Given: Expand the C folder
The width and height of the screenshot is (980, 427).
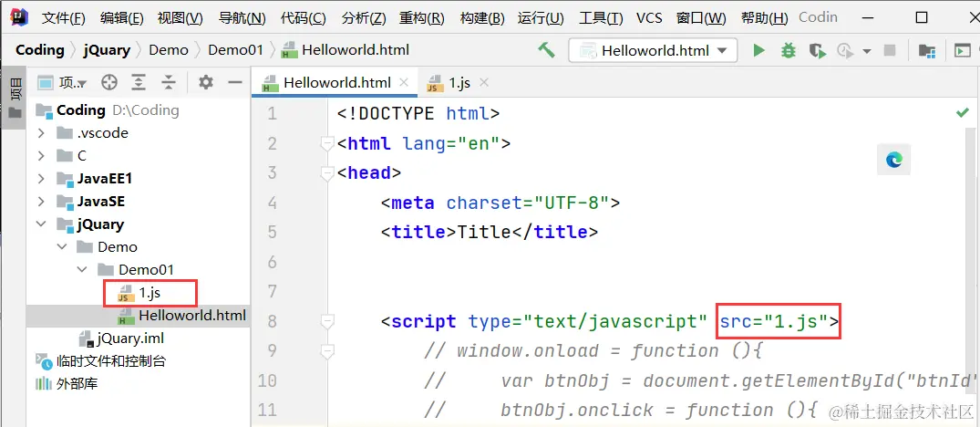Looking at the screenshot, I should tap(41, 156).
